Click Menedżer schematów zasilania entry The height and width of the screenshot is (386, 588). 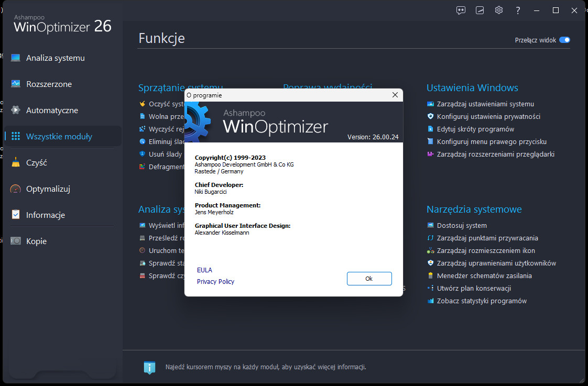pyautogui.click(x=484, y=275)
